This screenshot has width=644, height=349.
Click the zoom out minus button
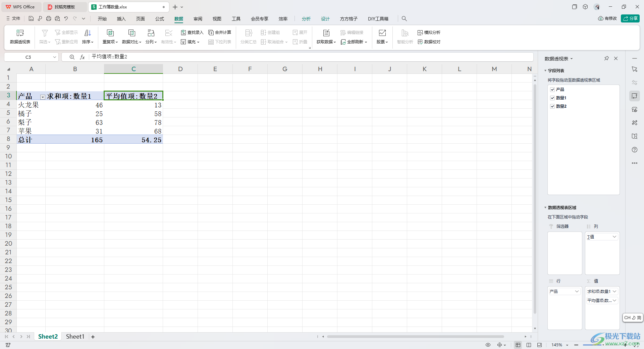coord(576,345)
